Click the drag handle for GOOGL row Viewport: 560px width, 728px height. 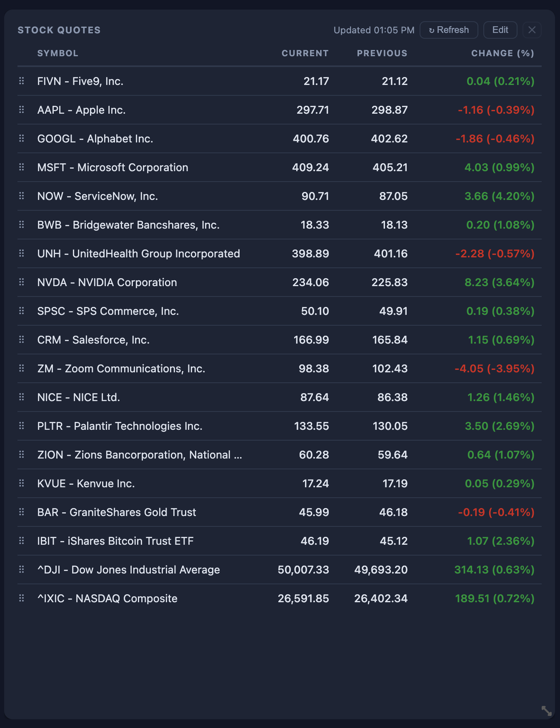(22, 139)
